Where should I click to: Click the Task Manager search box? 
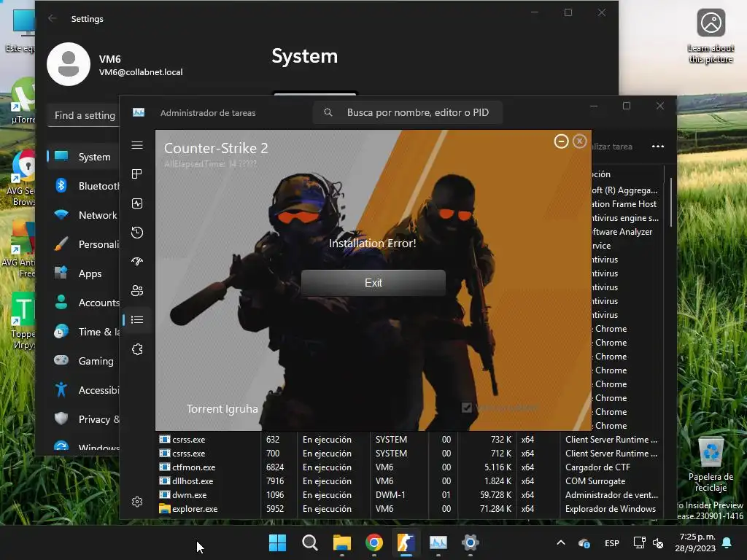coord(408,113)
